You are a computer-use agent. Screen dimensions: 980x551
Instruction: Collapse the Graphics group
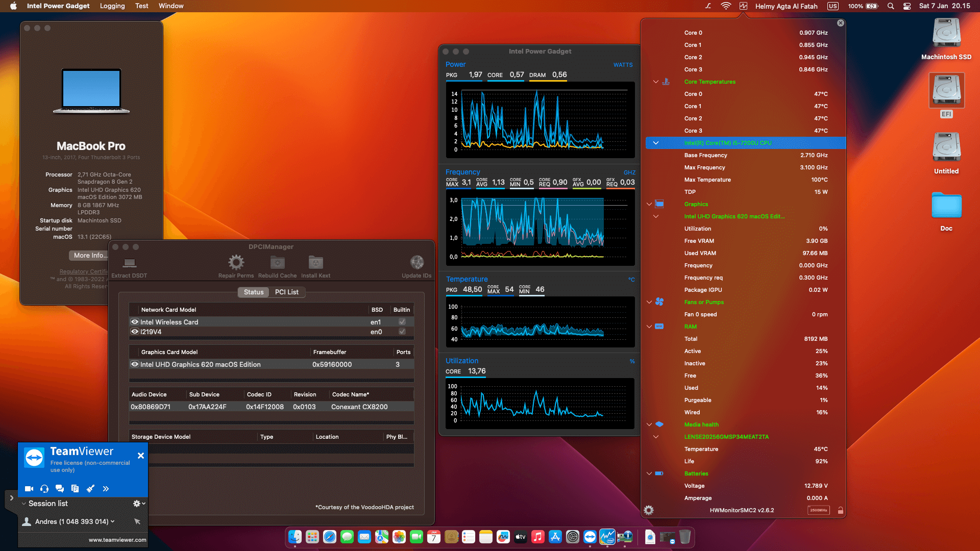point(649,204)
